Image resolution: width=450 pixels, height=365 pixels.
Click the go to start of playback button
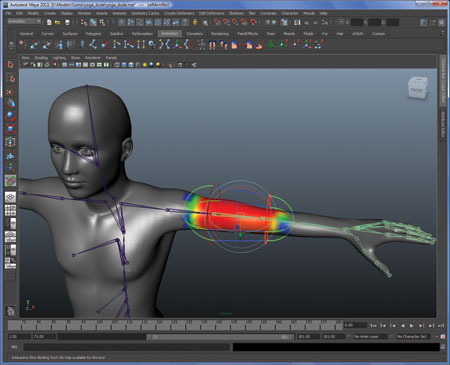click(x=374, y=326)
